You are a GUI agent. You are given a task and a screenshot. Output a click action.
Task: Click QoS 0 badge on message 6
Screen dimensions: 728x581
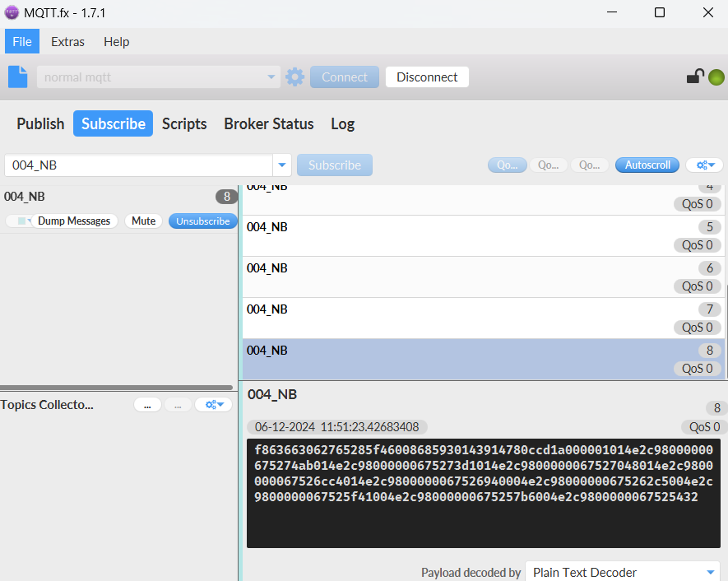(x=697, y=286)
